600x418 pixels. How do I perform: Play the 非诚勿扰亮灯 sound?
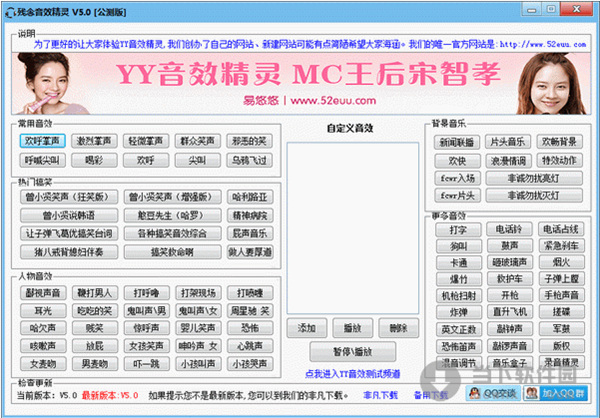pyautogui.click(x=534, y=178)
